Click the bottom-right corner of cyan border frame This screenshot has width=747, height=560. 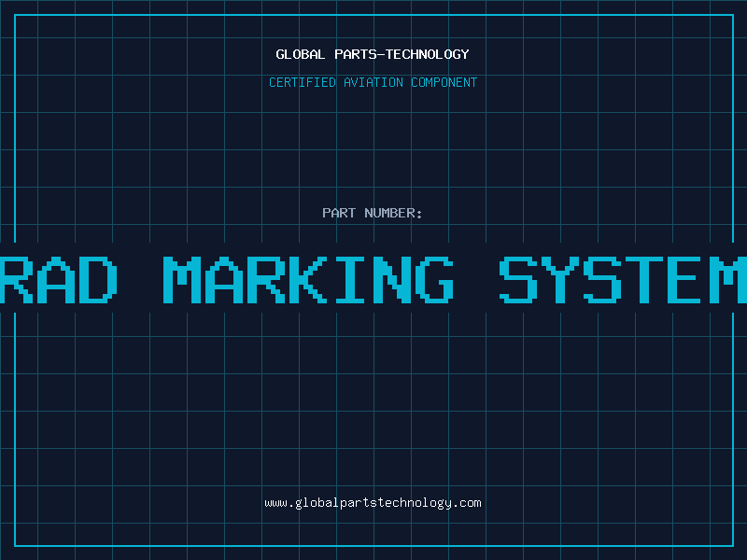[732, 545]
